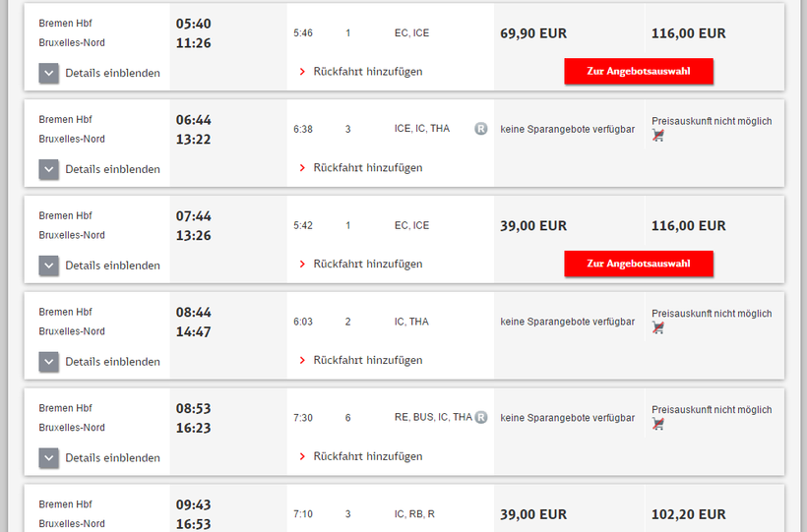Click unavailable-cart icon for 06:44 connection
Viewport: 807px width, 532px height.
(x=658, y=136)
